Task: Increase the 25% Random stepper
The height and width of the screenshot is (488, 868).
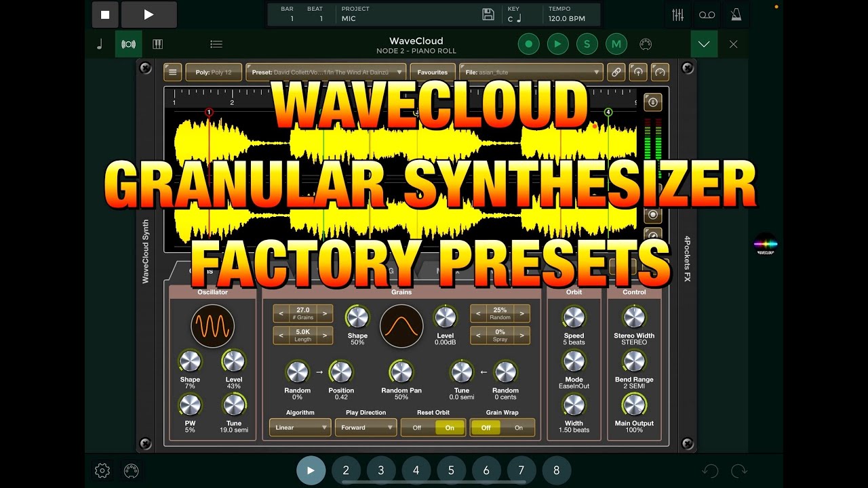Action: coord(521,313)
